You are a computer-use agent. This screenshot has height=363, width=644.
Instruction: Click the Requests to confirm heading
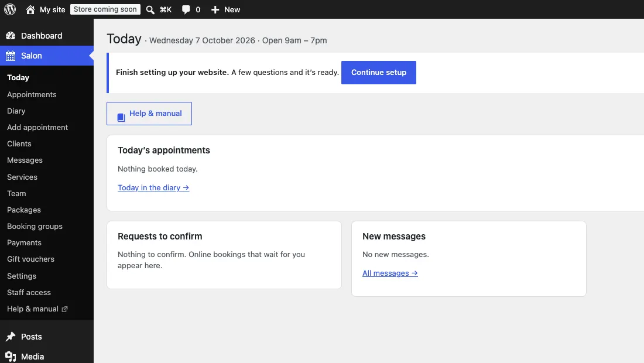coord(160,236)
